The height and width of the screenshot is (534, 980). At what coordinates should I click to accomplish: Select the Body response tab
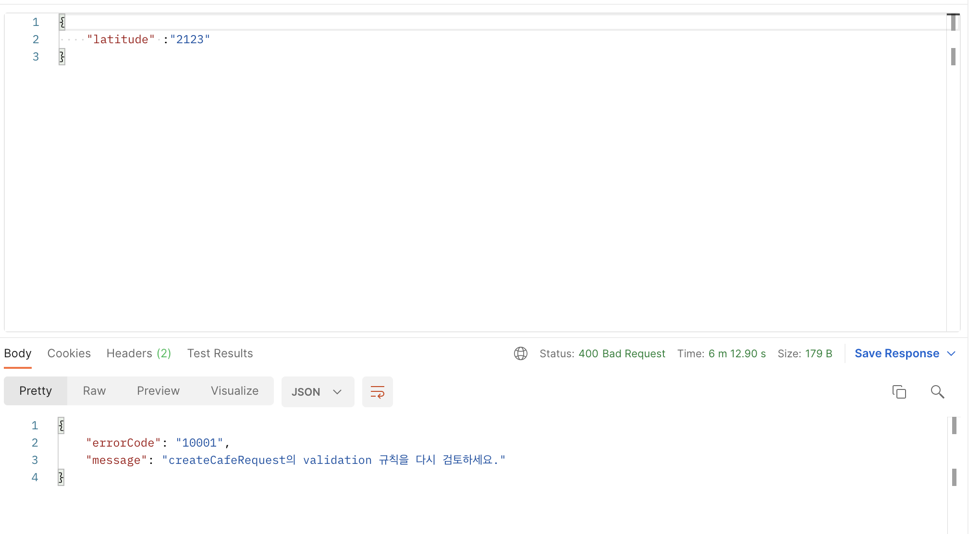click(18, 353)
